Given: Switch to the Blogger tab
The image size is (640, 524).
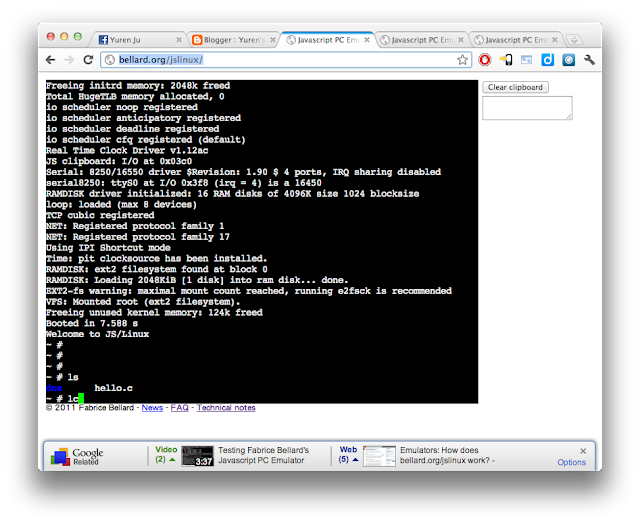Looking at the screenshot, I should [x=230, y=40].
